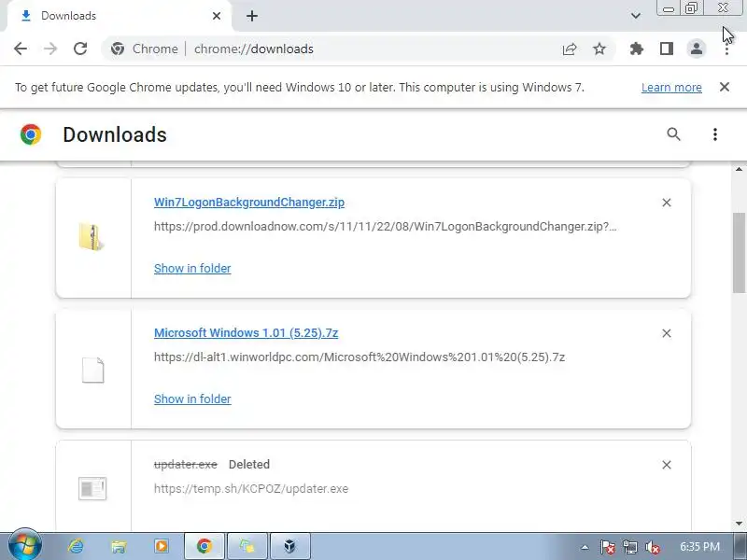Open the Windows Start orb
Viewport: 747px width, 560px height.
tap(25, 546)
